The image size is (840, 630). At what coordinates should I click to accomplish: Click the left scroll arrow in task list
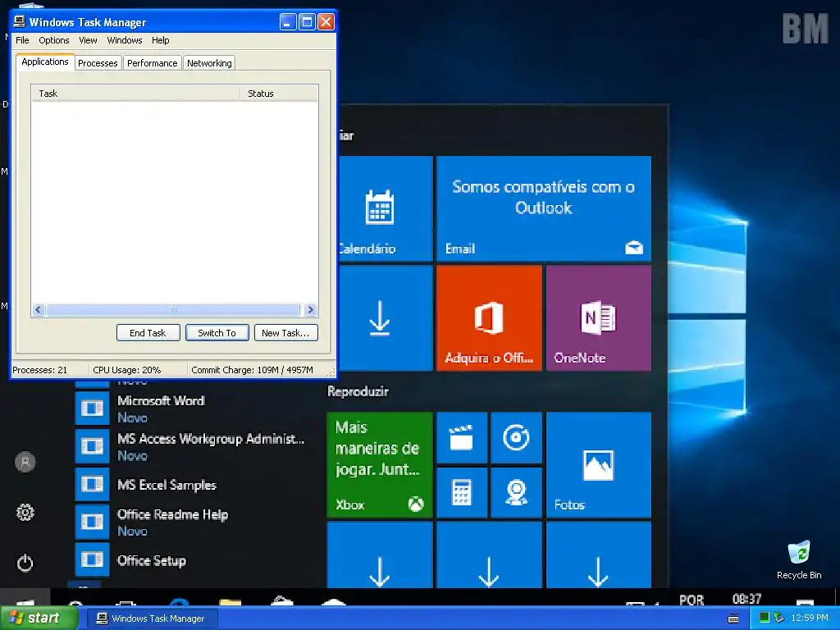(x=38, y=309)
